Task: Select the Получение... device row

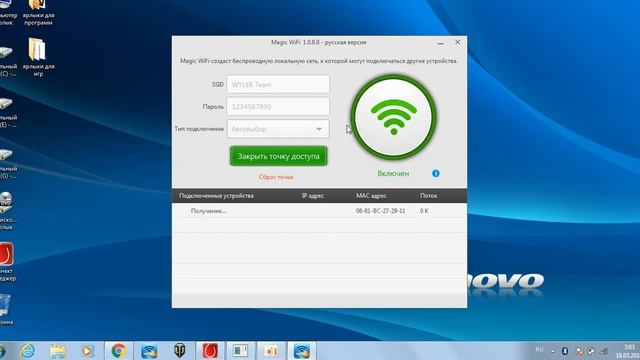Action: (319, 211)
